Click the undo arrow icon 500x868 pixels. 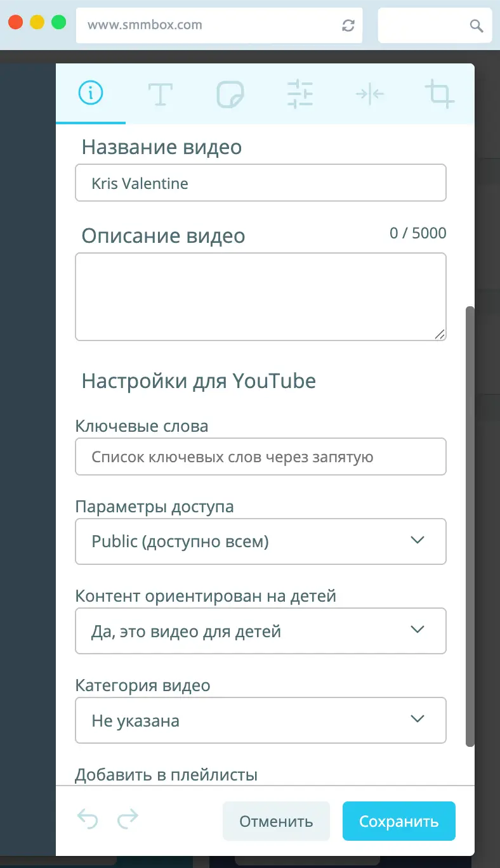click(88, 819)
